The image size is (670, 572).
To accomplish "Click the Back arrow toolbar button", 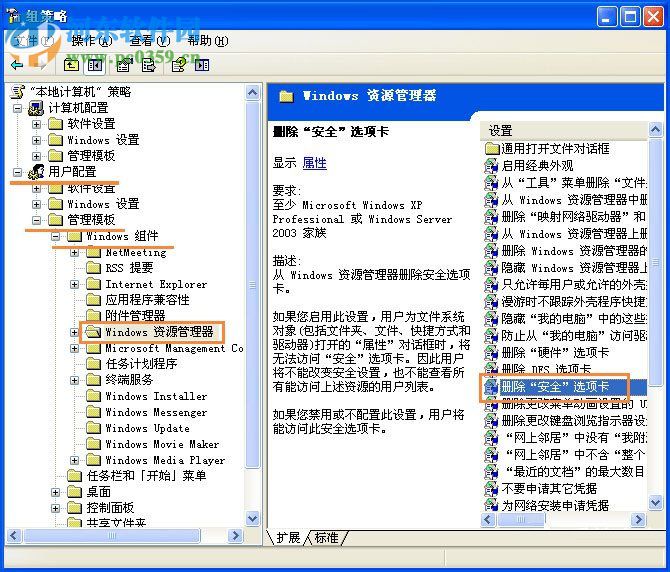I will 17,65.
